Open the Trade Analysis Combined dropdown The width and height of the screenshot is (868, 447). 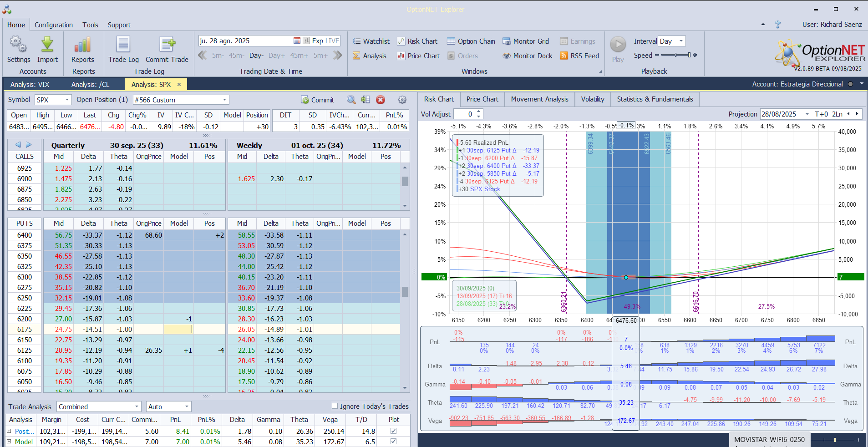pyautogui.click(x=137, y=407)
